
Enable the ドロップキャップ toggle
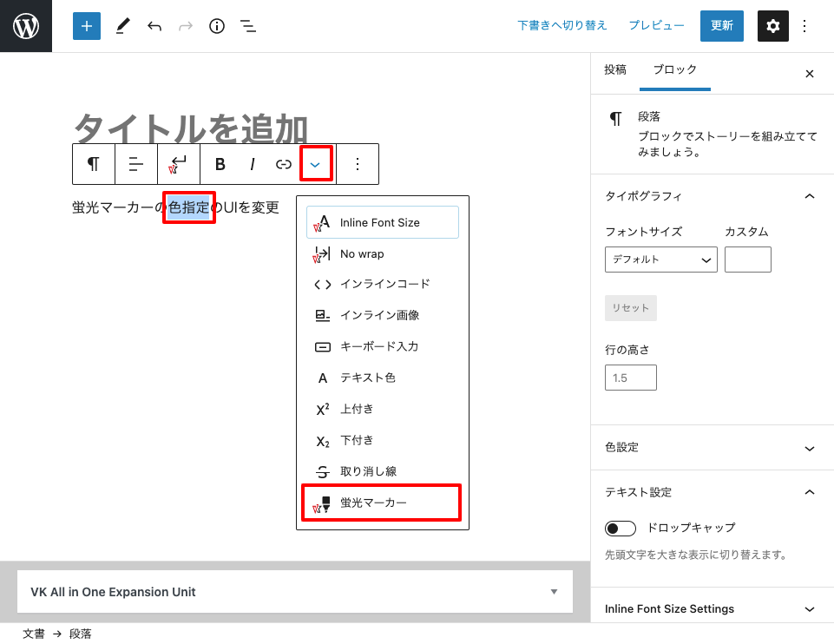coord(621,528)
